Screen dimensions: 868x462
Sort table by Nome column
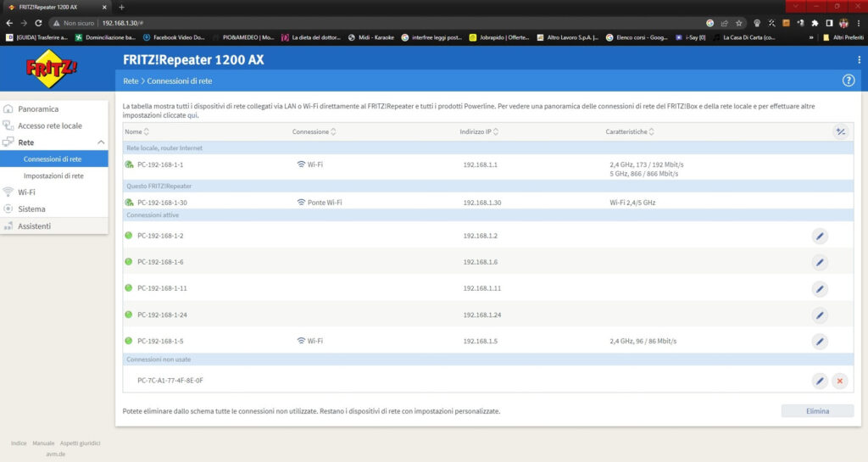tap(136, 131)
